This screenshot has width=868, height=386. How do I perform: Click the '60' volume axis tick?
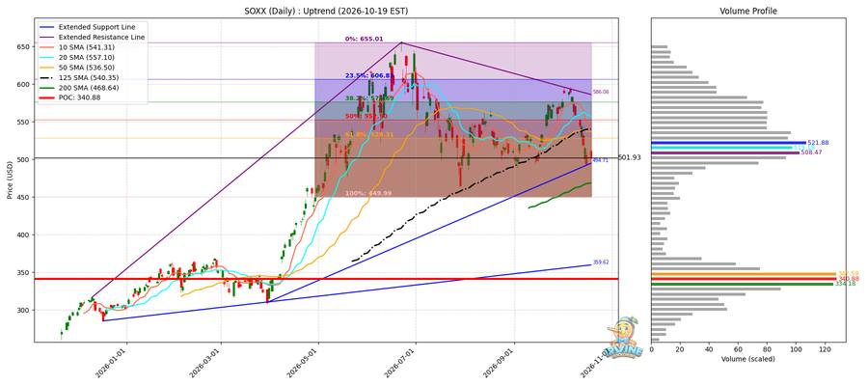point(739,349)
